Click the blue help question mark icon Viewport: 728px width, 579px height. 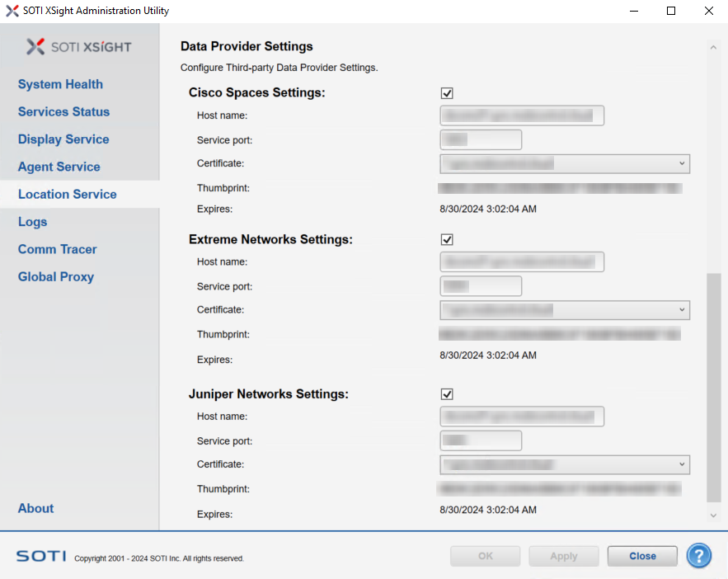pos(699,555)
